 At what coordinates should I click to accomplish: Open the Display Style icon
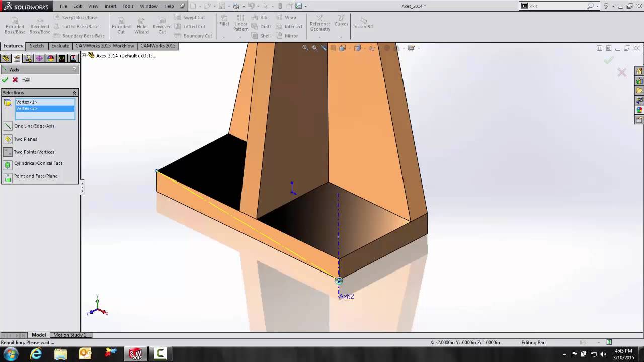357,48
